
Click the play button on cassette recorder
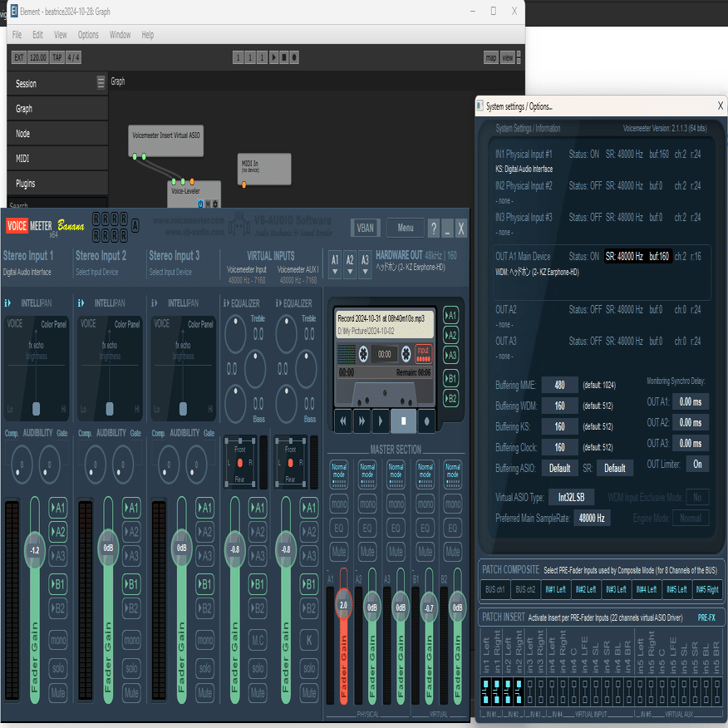(x=381, y=421)
